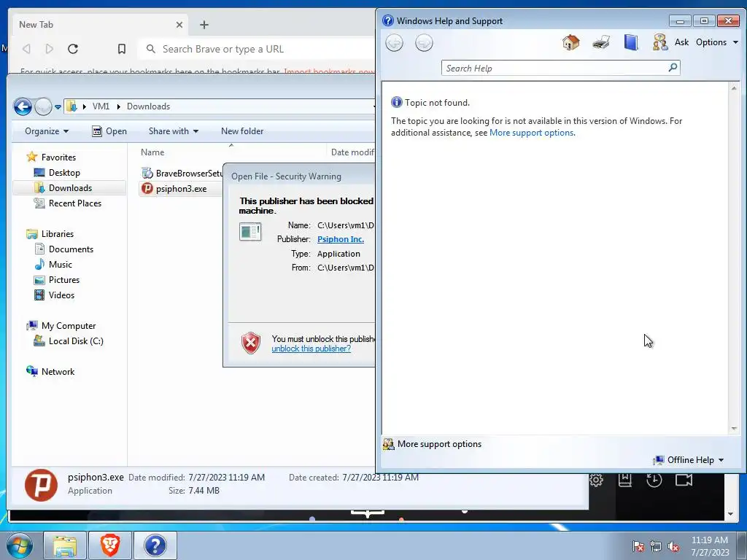Open the recent locations dropdown arrow in Explorer

(58, 106)
